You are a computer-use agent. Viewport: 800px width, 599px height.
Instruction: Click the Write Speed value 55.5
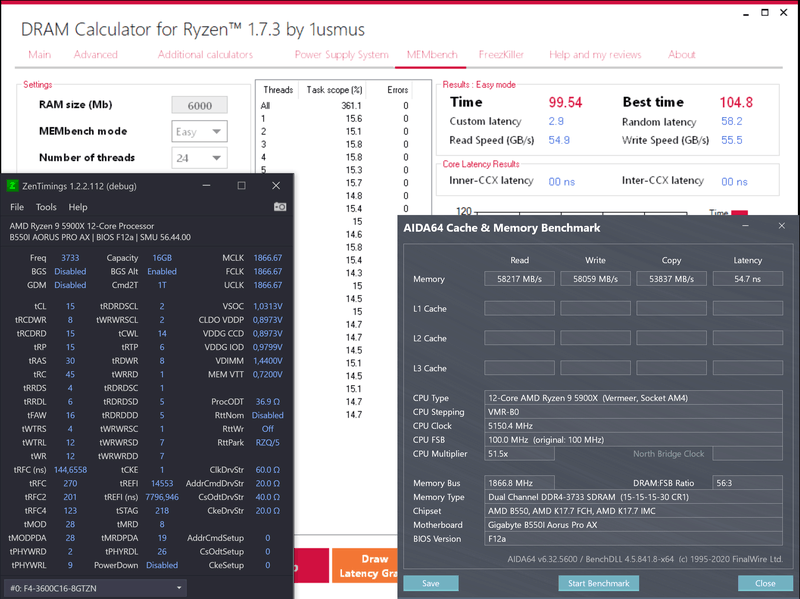(732, 140)
